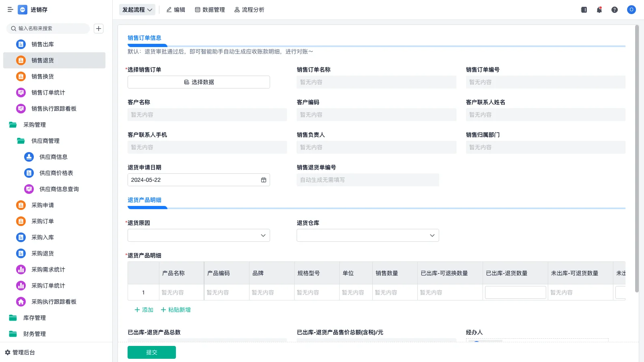Open the user avatar menu
This screenshot has height=362, width=644.
pyautogui.click(x=632, y=10)
